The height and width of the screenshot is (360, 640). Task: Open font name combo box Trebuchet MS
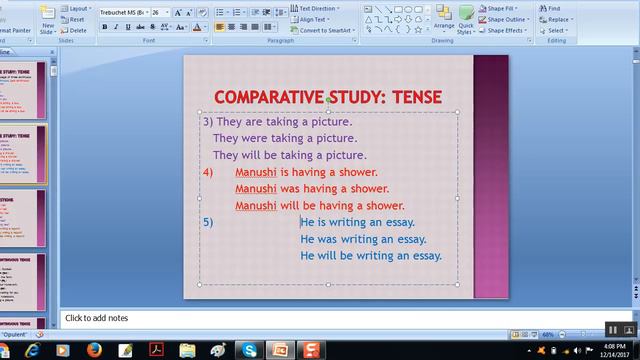(x=124, y=13)
